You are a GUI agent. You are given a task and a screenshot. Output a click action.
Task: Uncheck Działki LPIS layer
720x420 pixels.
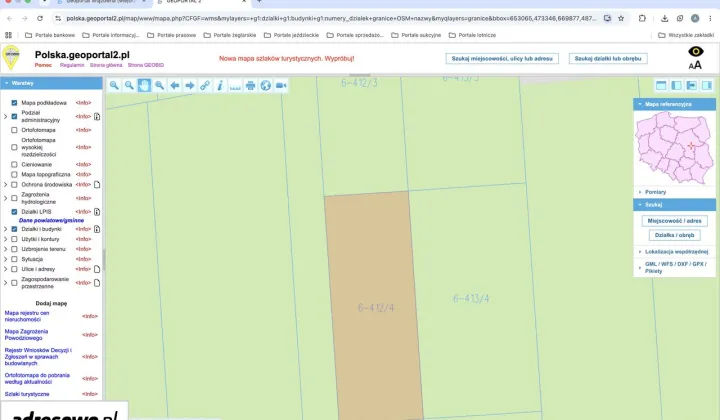pos(14,212)
